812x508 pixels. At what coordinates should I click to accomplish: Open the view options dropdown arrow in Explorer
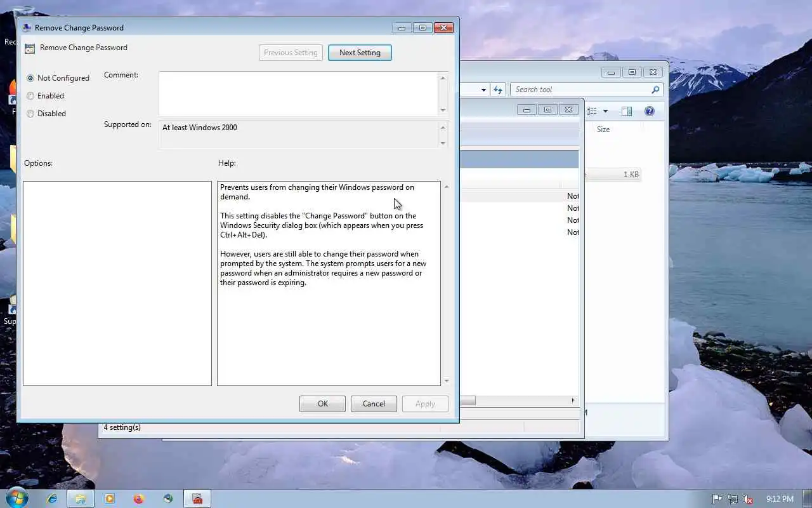pyautogui.click(x=605, y=111)
